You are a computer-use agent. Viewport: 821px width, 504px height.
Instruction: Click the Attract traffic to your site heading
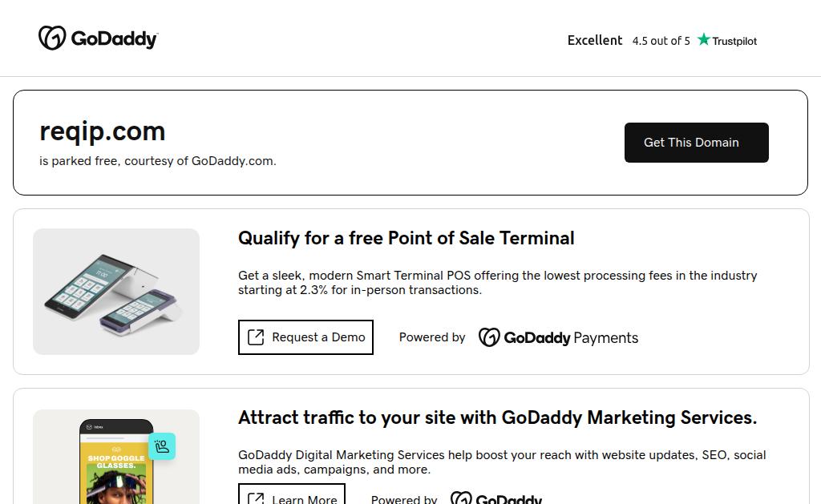pyautogui.click(x=497, y=417)
